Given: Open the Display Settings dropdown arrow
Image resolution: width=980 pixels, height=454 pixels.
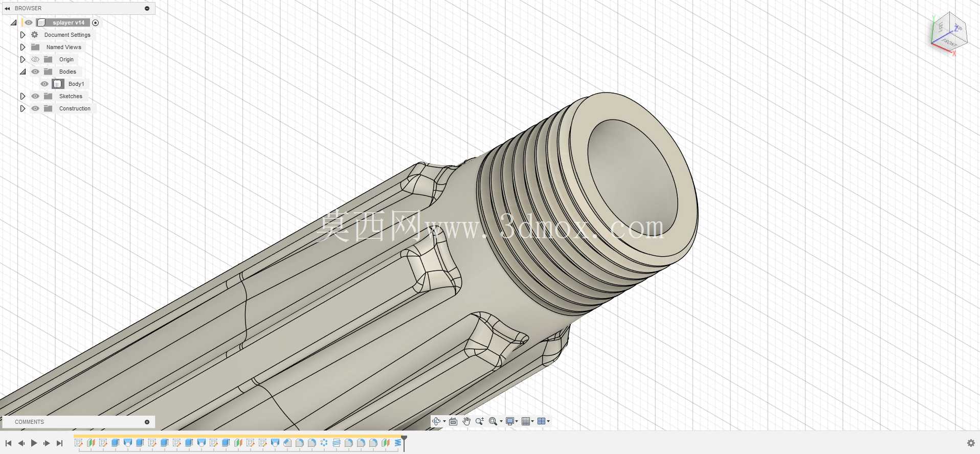Looking at the screenshot, I should [x=517, y=421].
